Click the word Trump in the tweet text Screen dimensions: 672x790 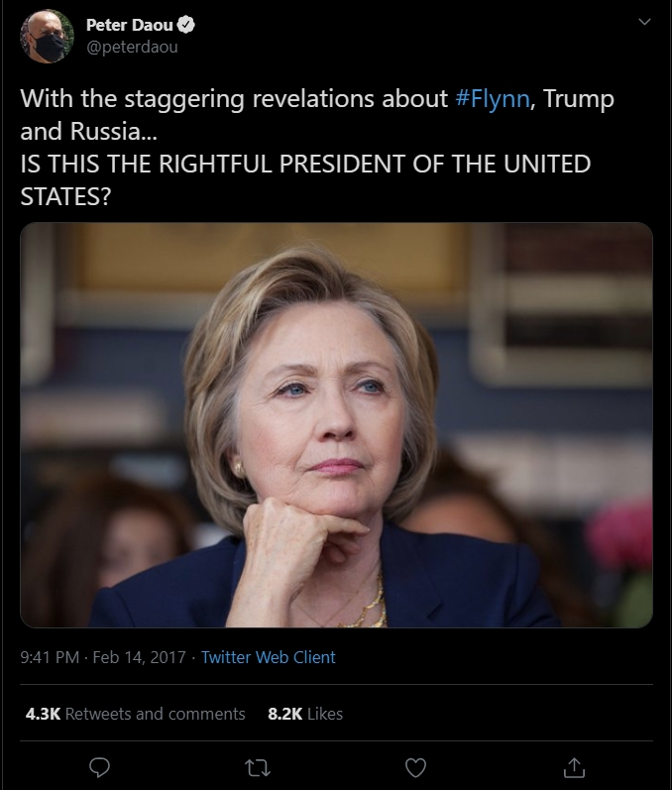(x=578, y=99)
